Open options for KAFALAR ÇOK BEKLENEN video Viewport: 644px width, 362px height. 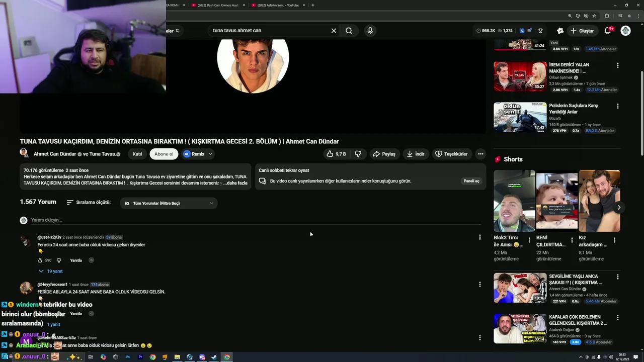tap(618, 318)
